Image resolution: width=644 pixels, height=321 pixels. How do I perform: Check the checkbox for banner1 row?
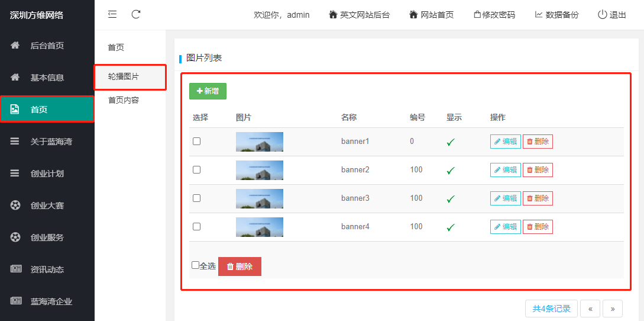[197, 142]
